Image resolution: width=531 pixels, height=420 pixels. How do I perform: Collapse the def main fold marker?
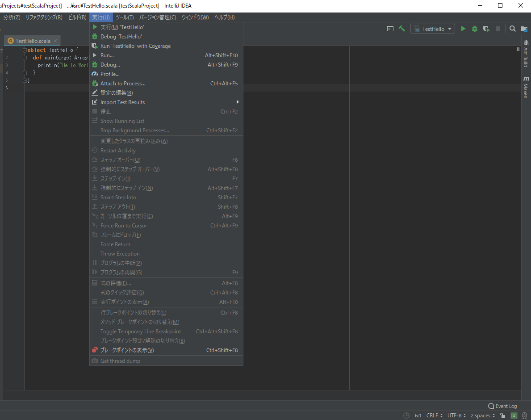click(25, 58)
